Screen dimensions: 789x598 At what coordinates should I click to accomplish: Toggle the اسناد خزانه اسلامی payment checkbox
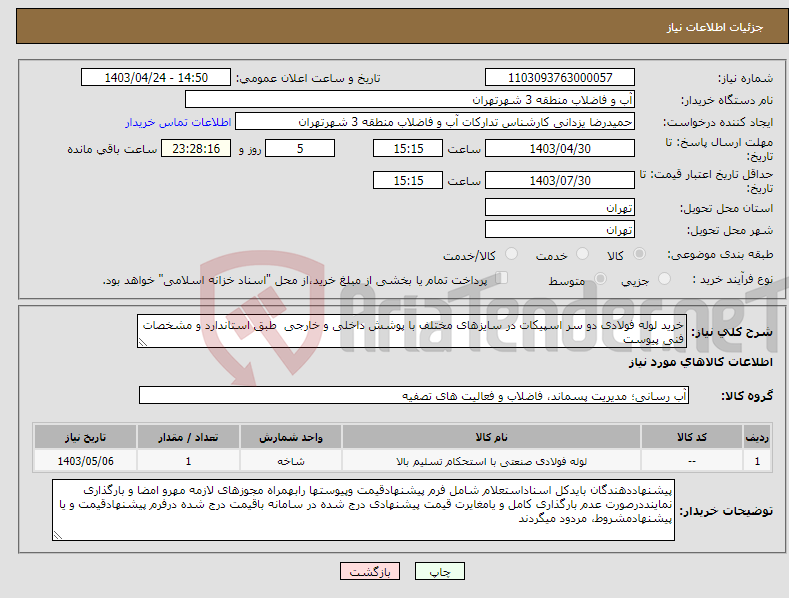(501, 278)
